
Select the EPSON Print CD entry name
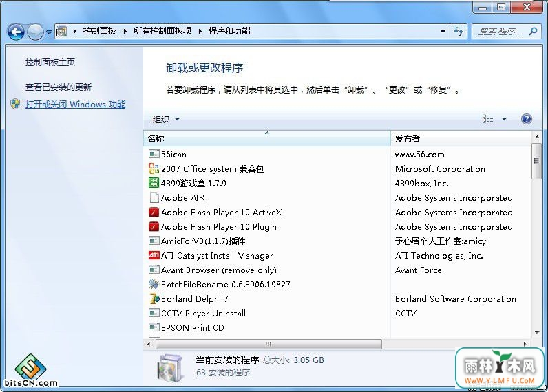193,328
